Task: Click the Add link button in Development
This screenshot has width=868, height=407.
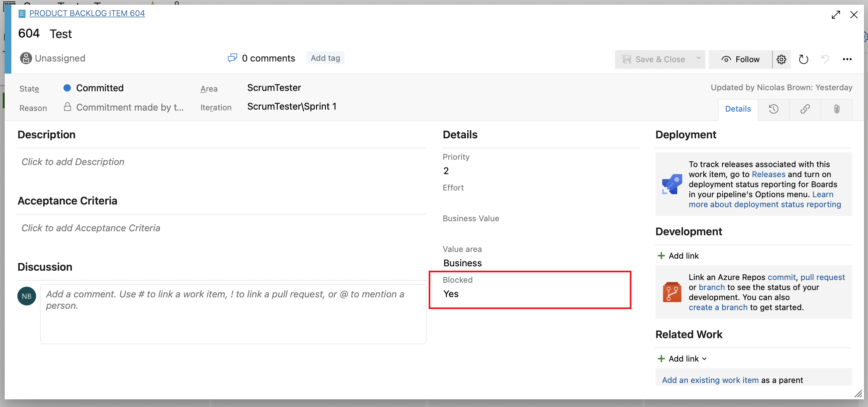Action: [679, 256]
